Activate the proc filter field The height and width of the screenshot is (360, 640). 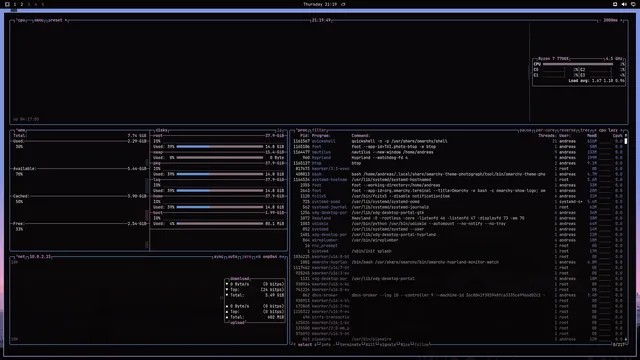tap(319, 130)
